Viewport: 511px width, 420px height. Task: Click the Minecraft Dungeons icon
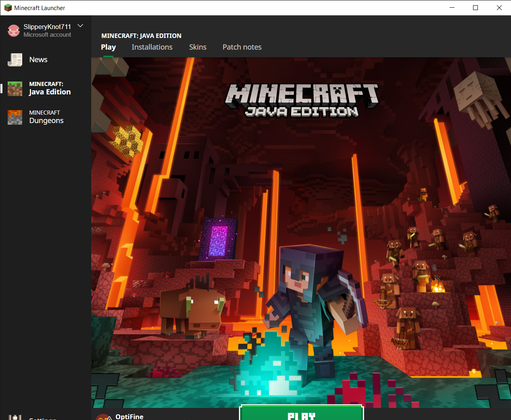pos(15,117)
